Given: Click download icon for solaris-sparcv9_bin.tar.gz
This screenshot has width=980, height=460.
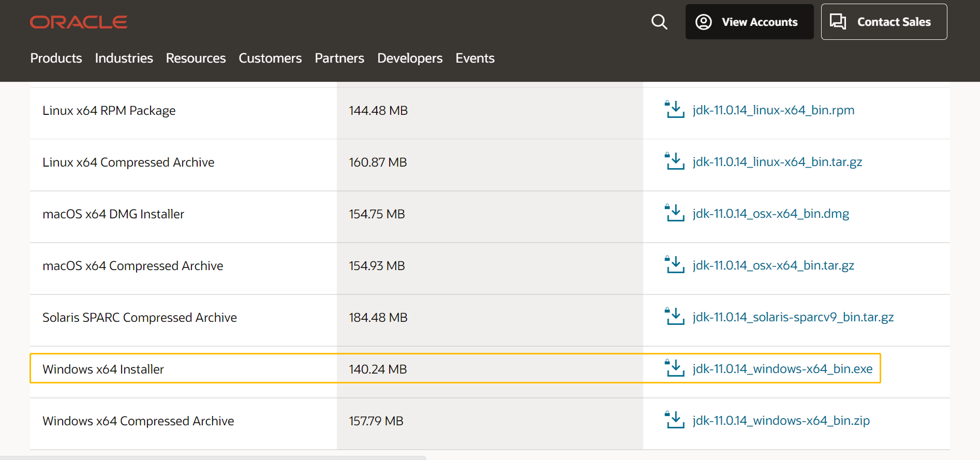Looking at the screenshot, I should [x=674, y=316].
